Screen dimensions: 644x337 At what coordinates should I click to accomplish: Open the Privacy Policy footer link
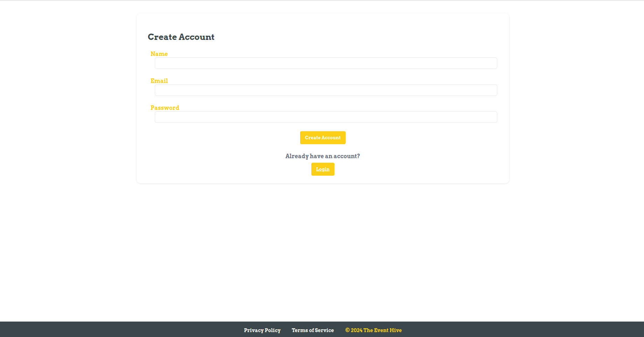(x=262, y=330)
